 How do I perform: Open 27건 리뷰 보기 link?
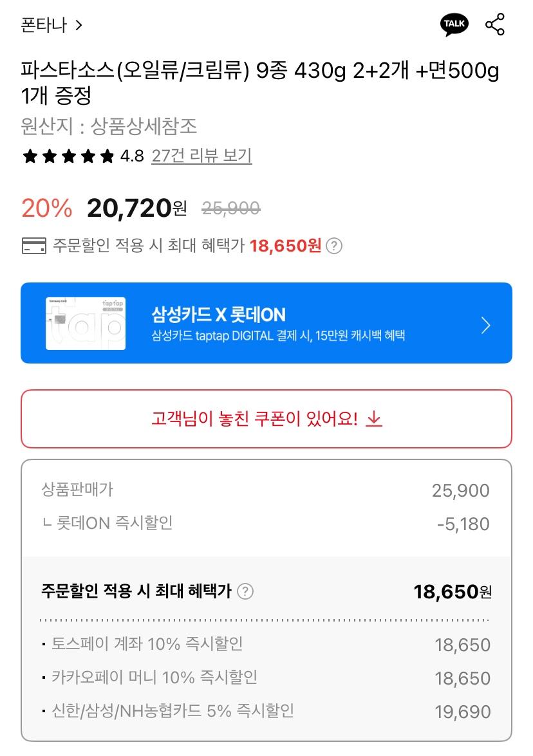(x=201, y=156)
